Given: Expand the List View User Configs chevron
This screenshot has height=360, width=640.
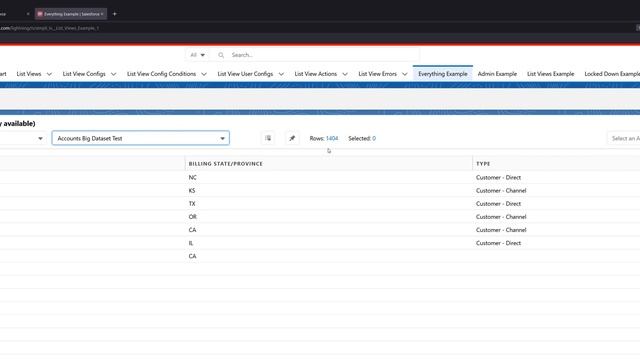Looking at the screenshot, I should pyautogui.click(x=281, y=74).
